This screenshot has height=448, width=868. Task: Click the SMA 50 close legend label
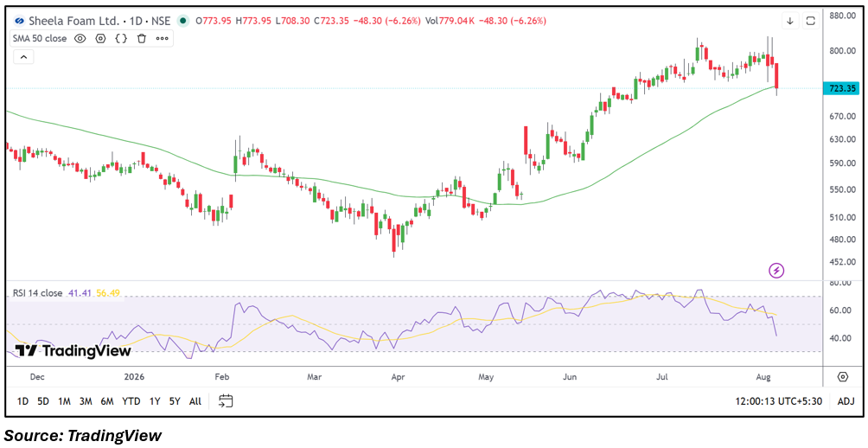pos(40,38)
